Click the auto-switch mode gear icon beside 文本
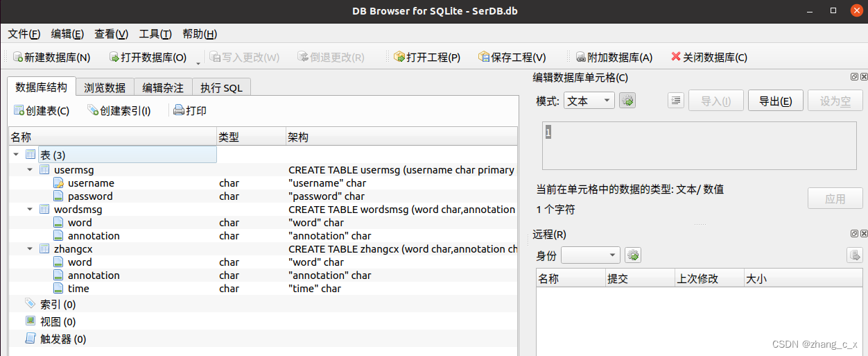868x356 pixels. [x=627, y=101]
